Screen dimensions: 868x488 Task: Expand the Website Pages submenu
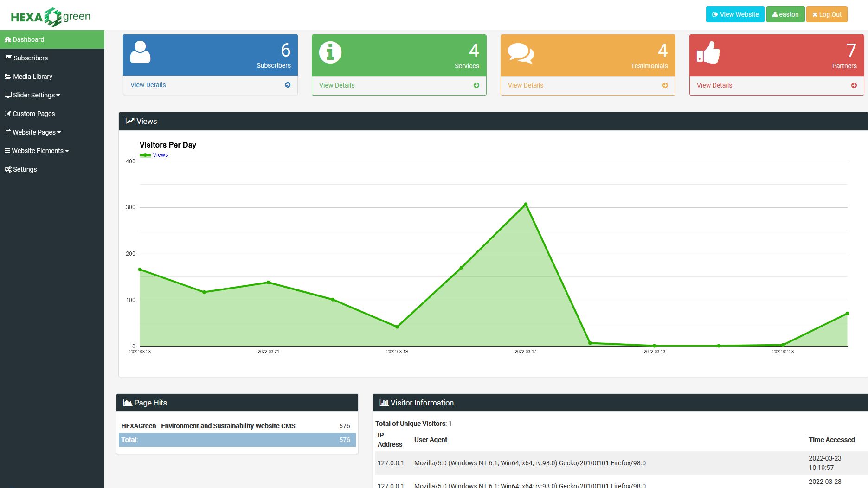point(33,132)
